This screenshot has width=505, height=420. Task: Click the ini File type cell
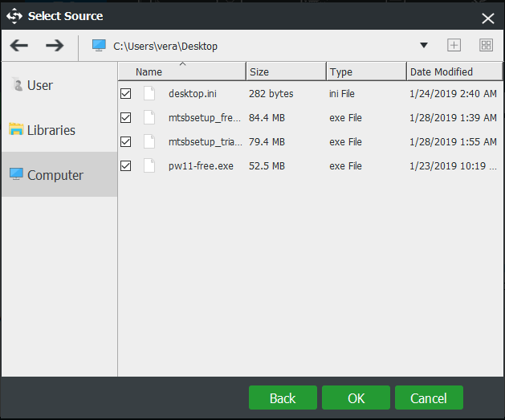342,94
